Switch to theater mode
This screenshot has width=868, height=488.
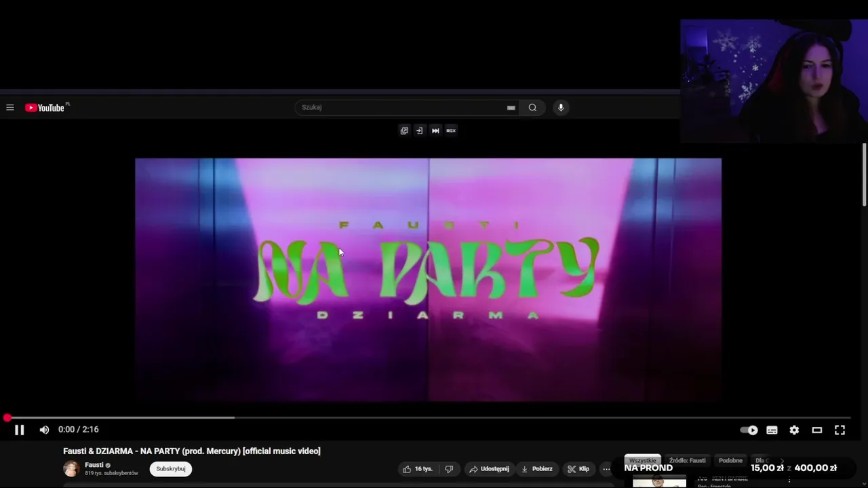[817, 430]
